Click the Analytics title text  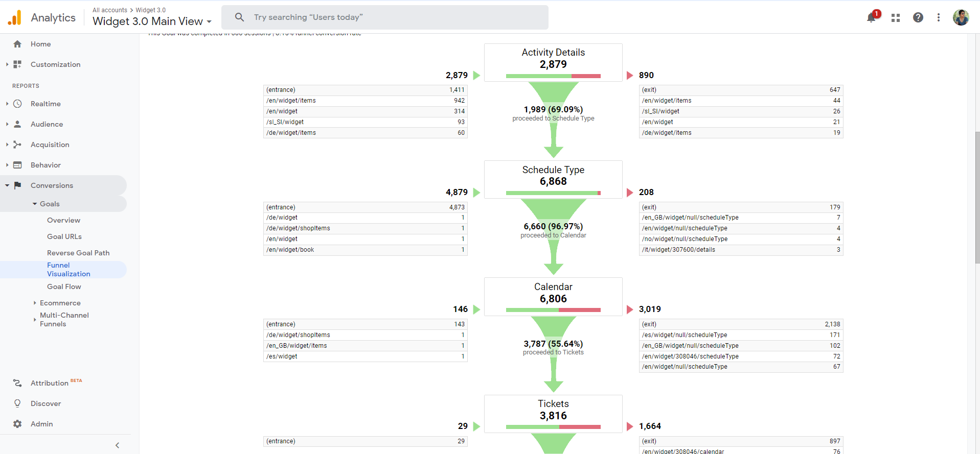[53, 17]
